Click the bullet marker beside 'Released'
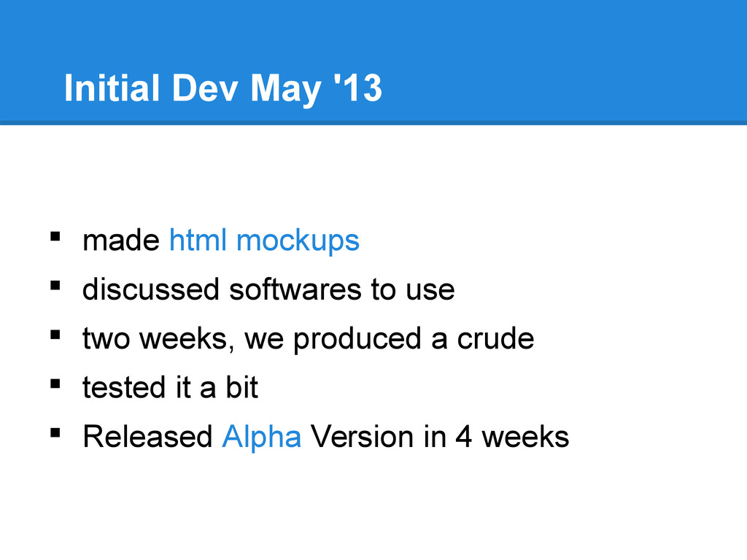 55,432
